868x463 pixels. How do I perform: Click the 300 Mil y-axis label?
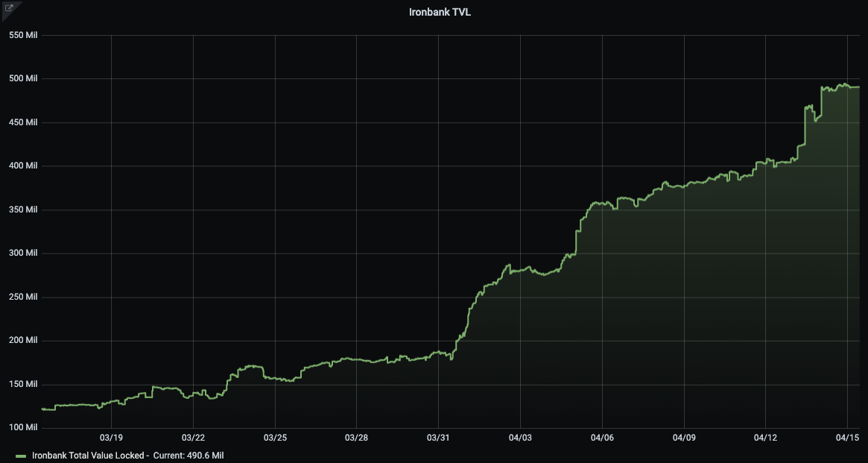(23, 253)
